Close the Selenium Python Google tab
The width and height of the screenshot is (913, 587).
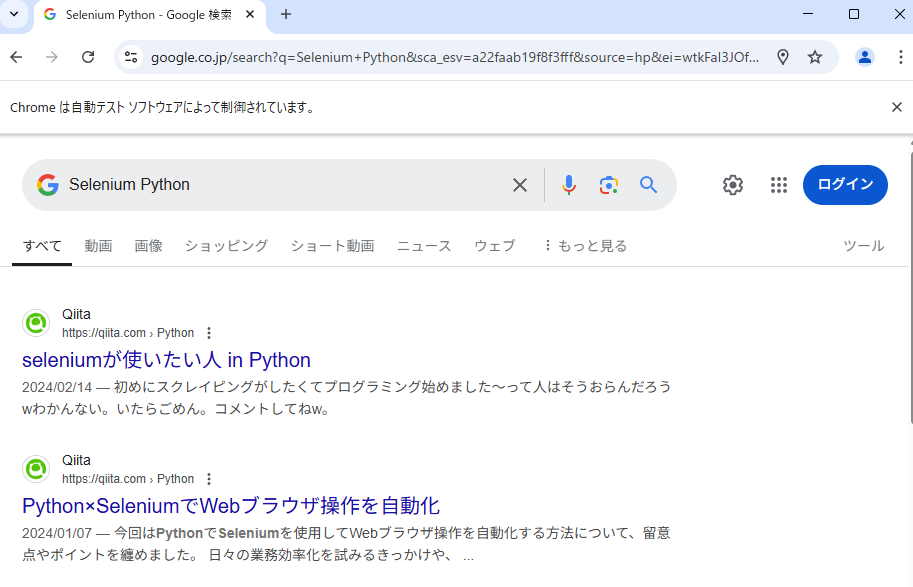[x=250, y=15]
